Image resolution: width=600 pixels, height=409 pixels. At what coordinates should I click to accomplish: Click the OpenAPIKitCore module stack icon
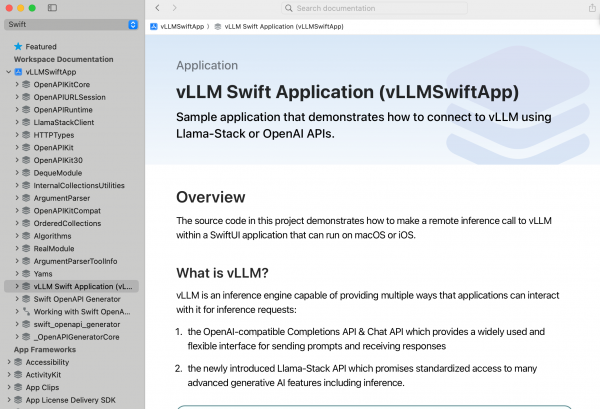(x=26, y=85)
